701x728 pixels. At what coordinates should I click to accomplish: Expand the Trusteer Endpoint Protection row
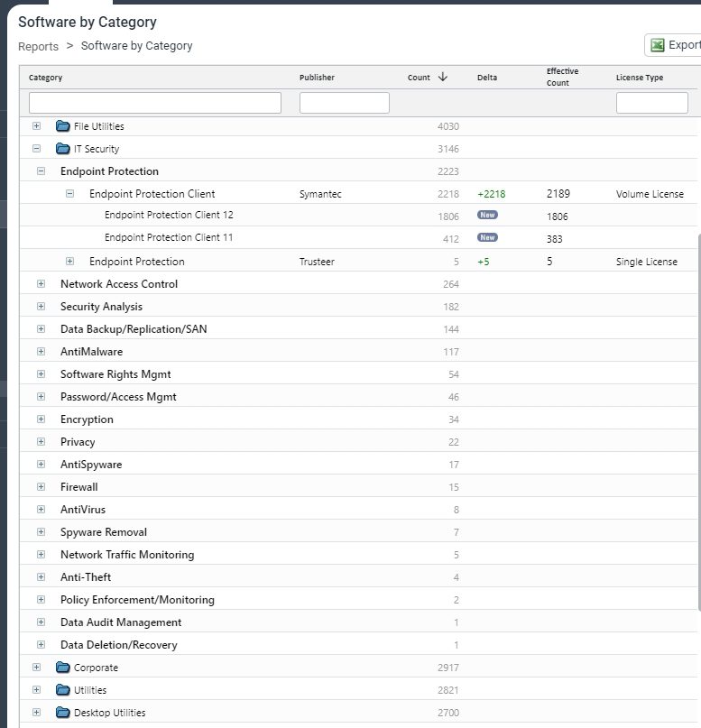pyautogui.click(x=69, y=261)
